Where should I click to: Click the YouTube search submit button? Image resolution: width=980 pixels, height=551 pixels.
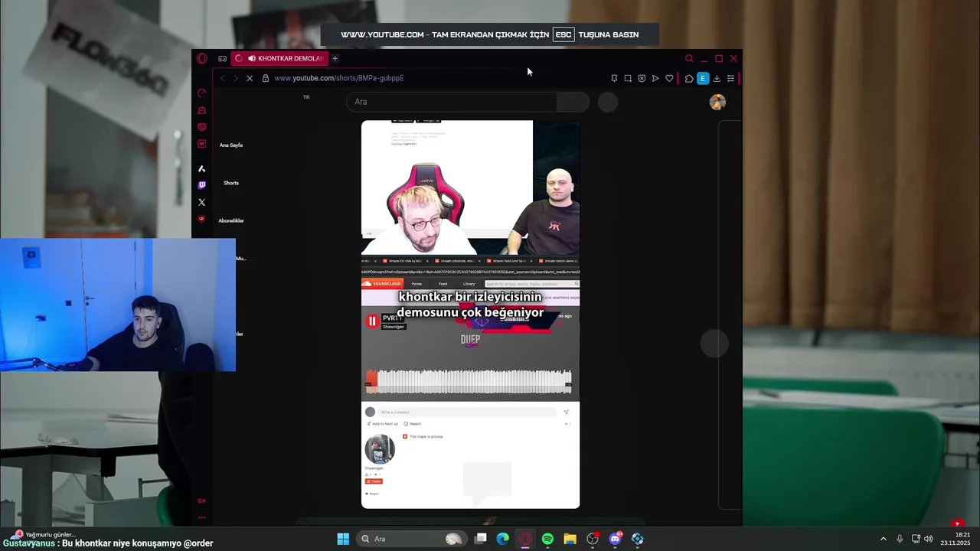(573, 102)
